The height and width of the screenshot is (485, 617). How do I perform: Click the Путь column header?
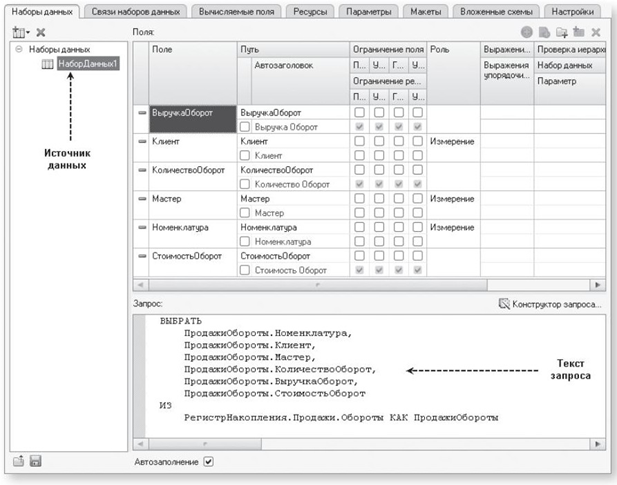[x=293, y=50]
